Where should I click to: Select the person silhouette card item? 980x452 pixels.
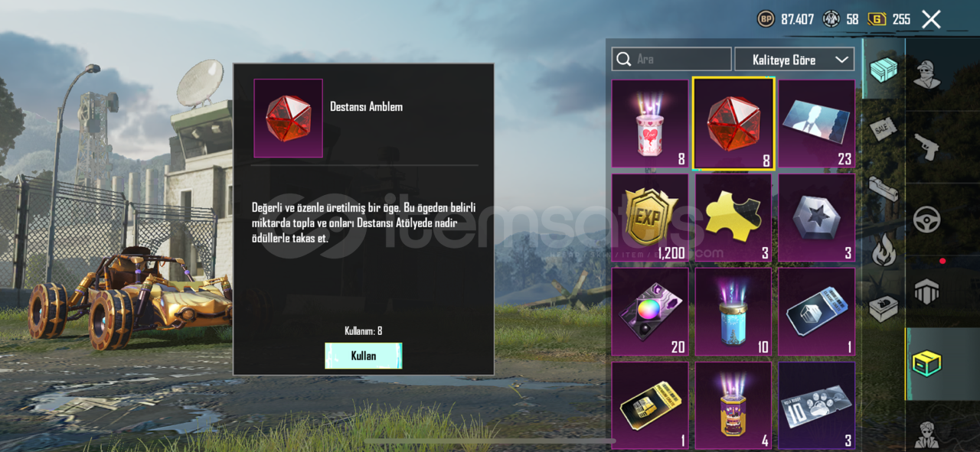click(817, 123)
